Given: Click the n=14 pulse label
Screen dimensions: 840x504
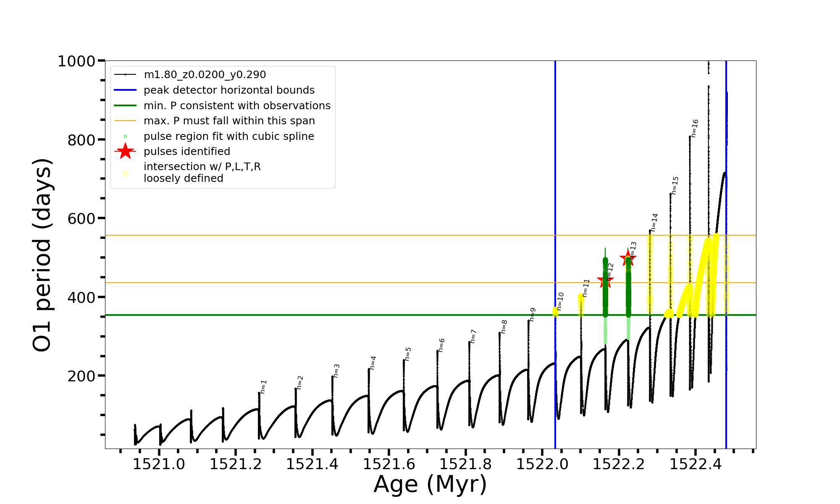Looking at the screenshot, I should point(654,222).
